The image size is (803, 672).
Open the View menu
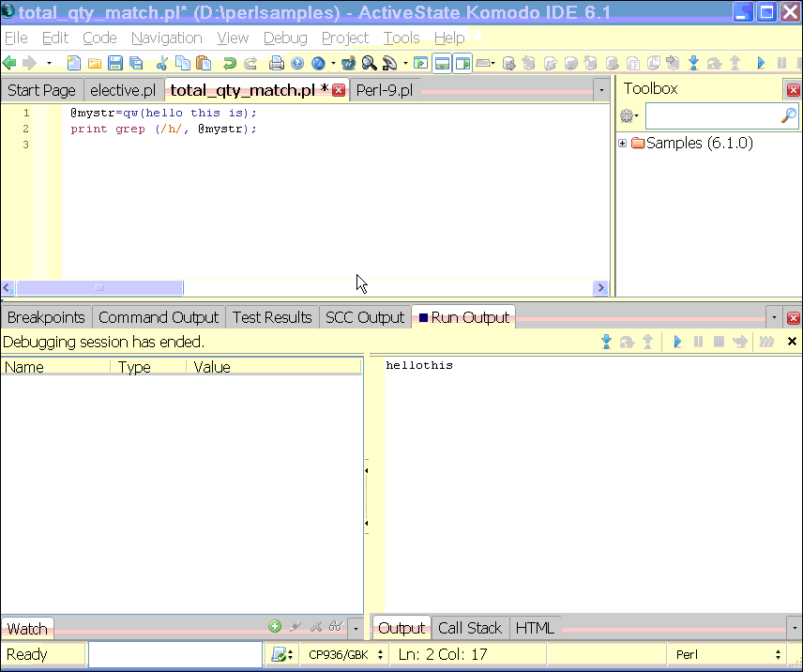(233, 38)
